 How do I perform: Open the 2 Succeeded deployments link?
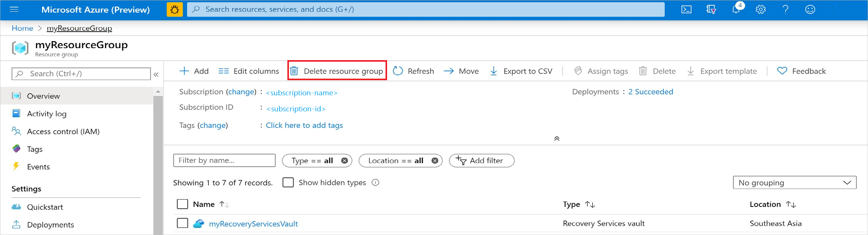tap(650, 92)
